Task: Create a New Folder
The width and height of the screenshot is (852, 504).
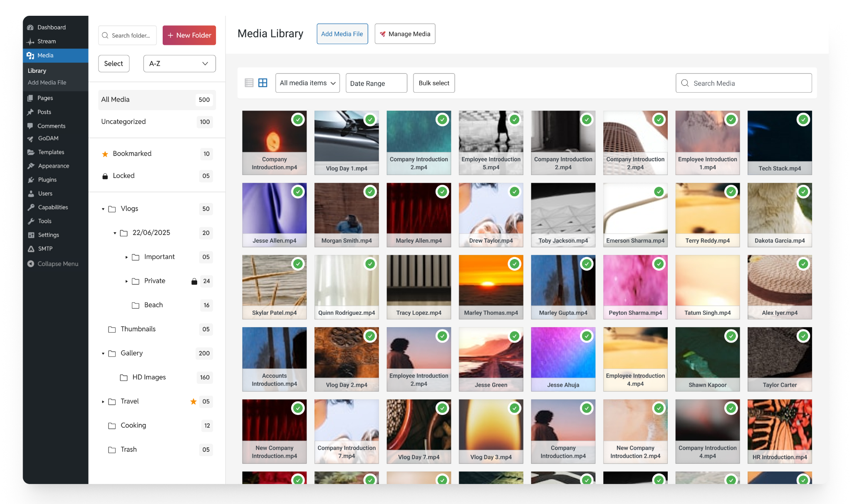Action: [189, 35]
